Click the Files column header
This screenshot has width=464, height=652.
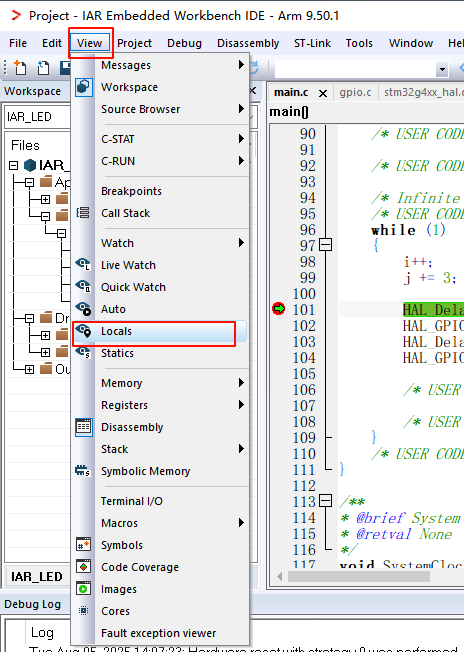pyautogui.click(x=25, y=145)
